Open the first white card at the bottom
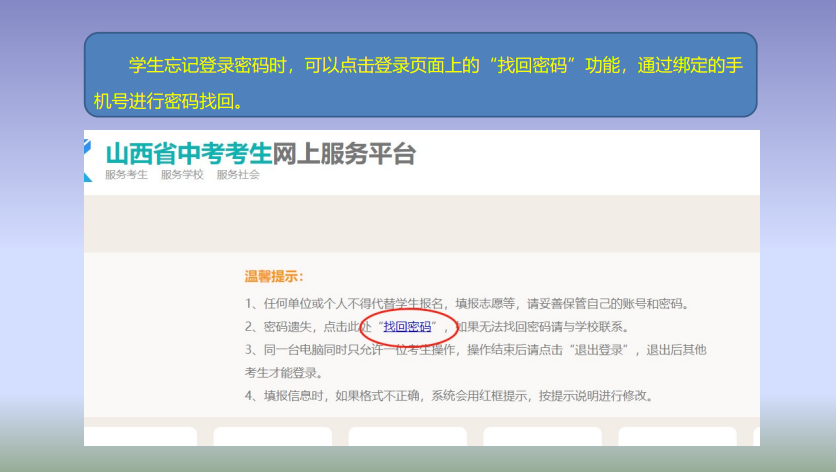 tap(138, 436)
